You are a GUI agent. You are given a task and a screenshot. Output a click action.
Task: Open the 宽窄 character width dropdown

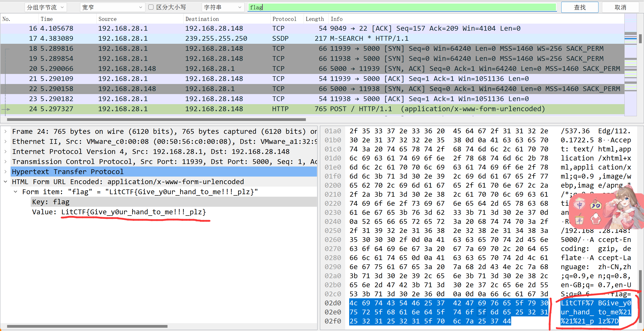click(x=112, y=7)
